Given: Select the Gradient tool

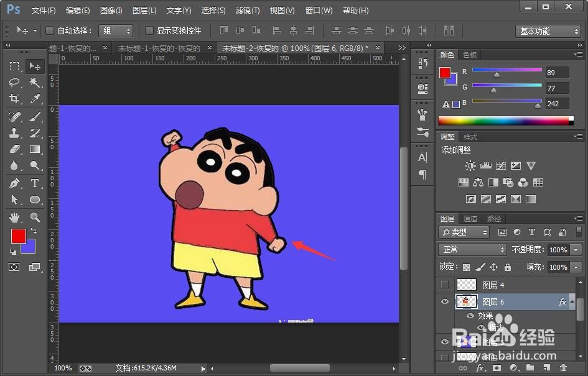Looking at the screenshot, I should [x=34, y=149].
